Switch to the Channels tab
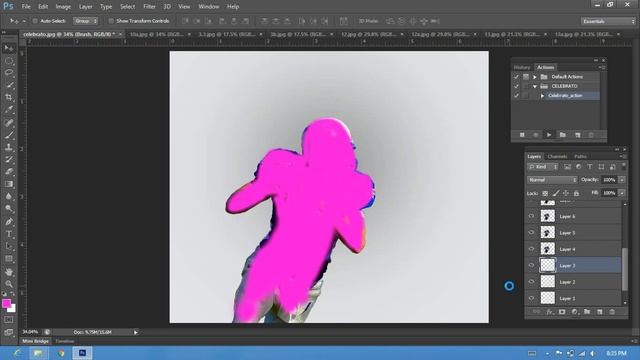This screenshot has width=640, height=360. [557, 156]
